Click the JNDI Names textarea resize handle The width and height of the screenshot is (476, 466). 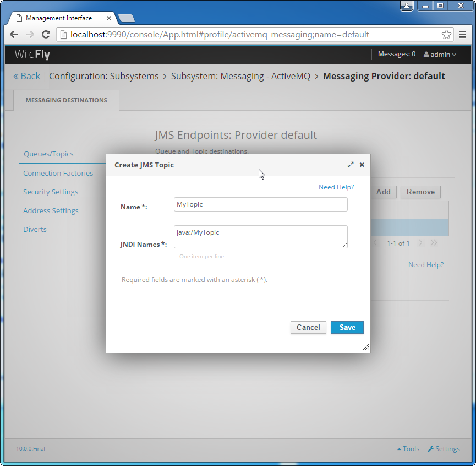pos(345,246)
